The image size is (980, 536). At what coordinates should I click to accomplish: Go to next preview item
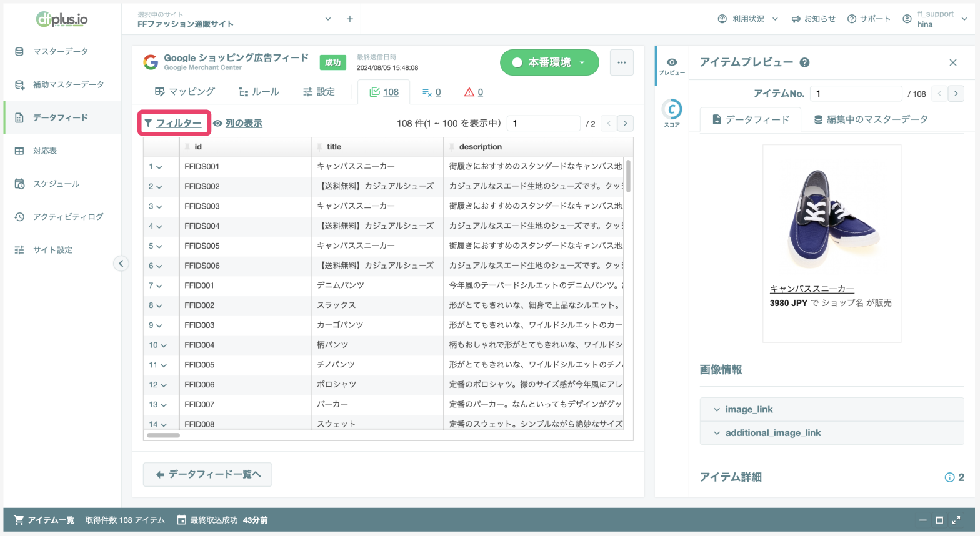(x=956, y=94)
